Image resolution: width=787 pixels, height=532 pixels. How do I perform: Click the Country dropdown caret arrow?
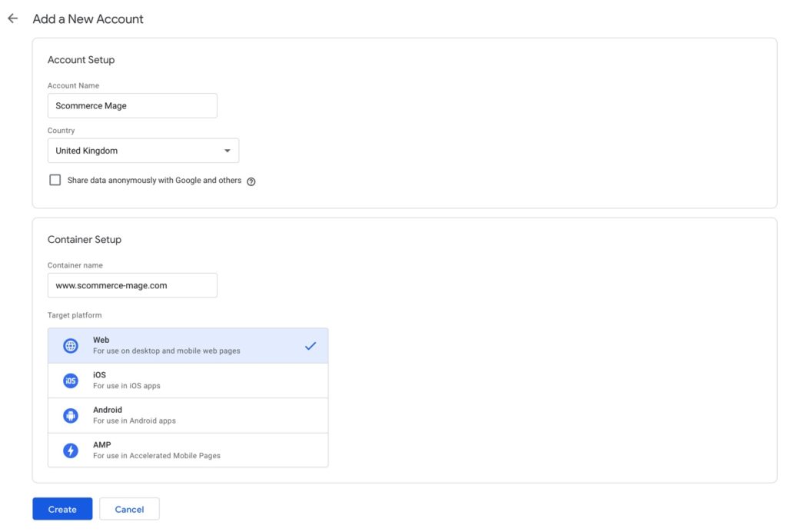click(227, 150)
